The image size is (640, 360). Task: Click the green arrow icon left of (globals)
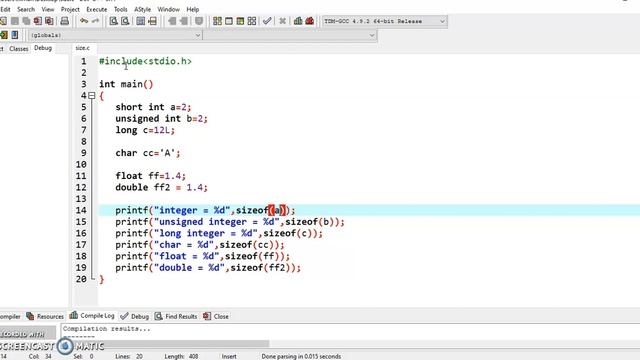point(4,35)
